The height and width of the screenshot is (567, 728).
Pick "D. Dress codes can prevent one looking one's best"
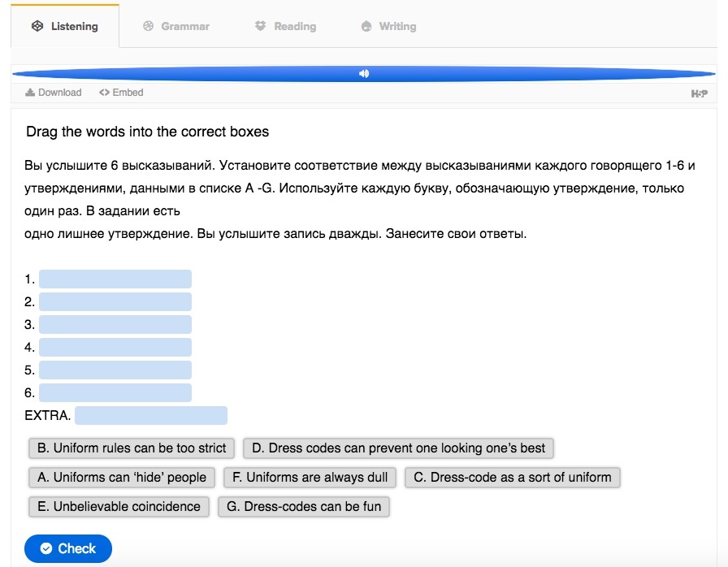(398, 448)
